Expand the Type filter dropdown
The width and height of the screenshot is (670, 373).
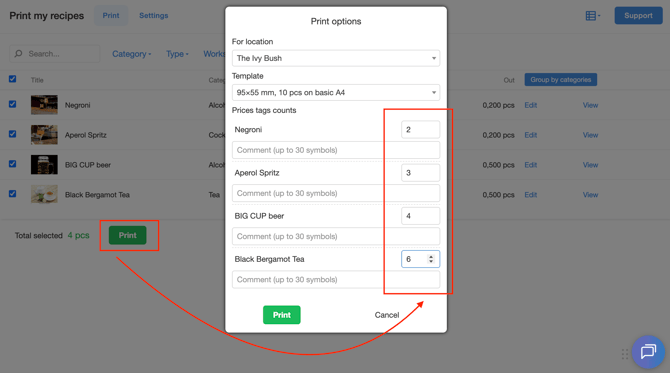177,54
